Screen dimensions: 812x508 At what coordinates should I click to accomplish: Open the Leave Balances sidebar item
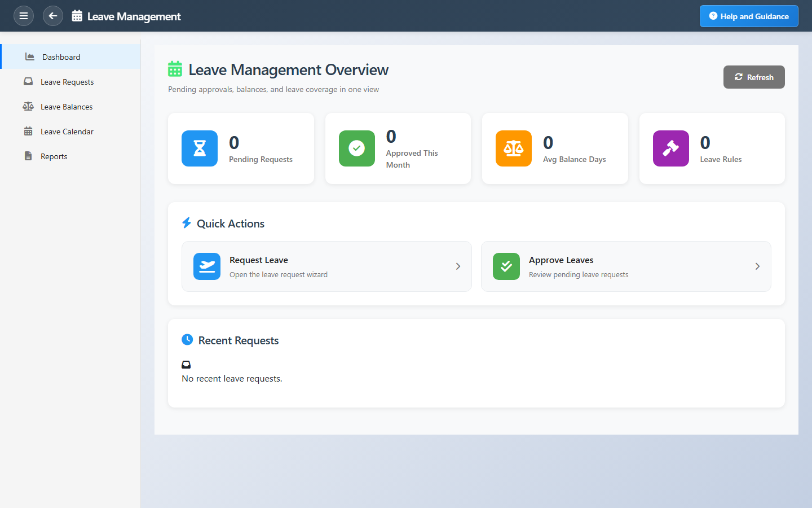click(66, 107)
